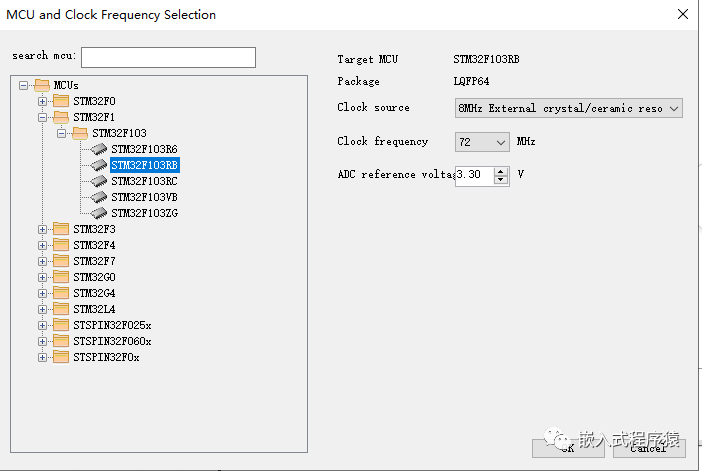Click the STM32F103 folder icon

click(80, 133)
